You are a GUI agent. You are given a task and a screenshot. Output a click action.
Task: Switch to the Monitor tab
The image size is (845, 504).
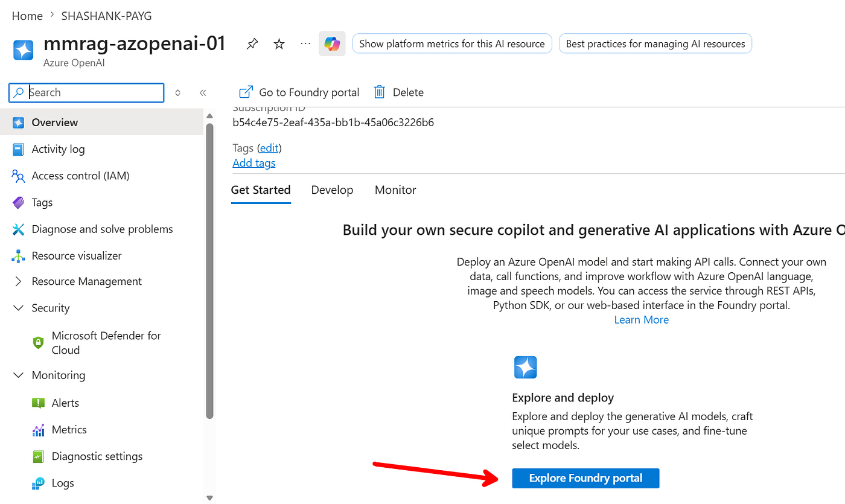tap(395, 190)
